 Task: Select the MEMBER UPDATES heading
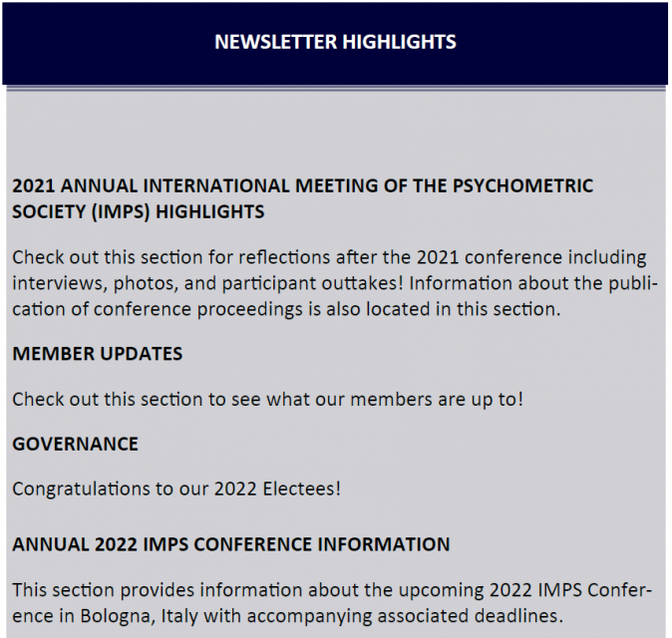coord(98,354)
